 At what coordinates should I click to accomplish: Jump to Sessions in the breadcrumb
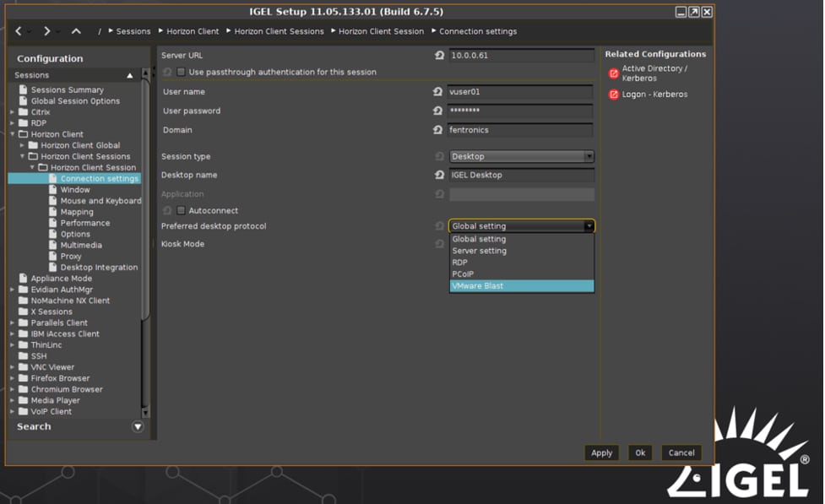[x=133, y=31]
